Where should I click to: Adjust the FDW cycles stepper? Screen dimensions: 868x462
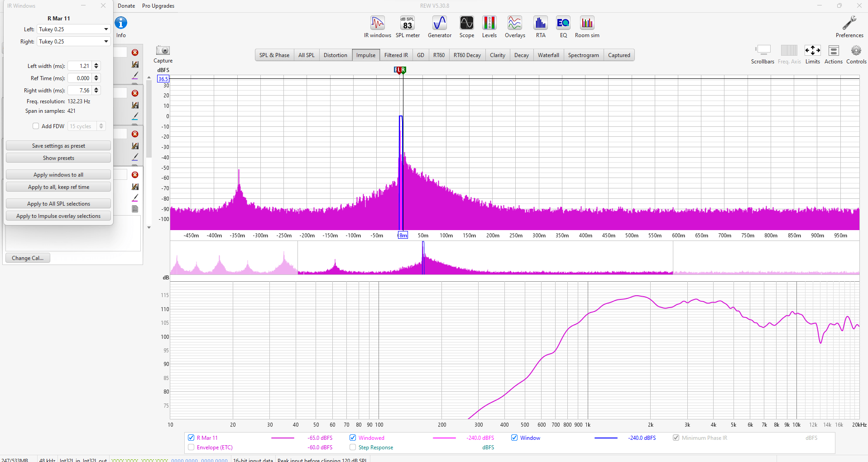point(101,126)
